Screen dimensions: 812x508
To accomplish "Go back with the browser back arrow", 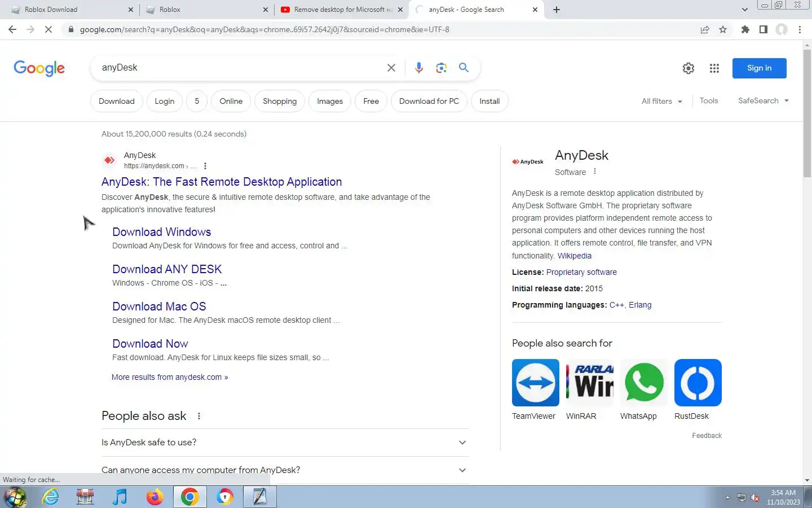I will pos(12,29).
